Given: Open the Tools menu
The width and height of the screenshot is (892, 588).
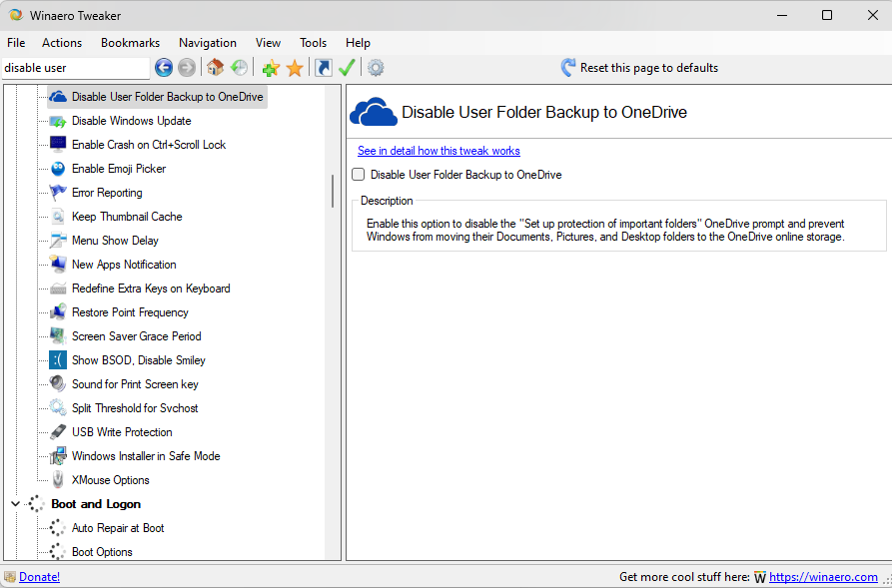Looking at the screenshot, I should click(313, 43).
